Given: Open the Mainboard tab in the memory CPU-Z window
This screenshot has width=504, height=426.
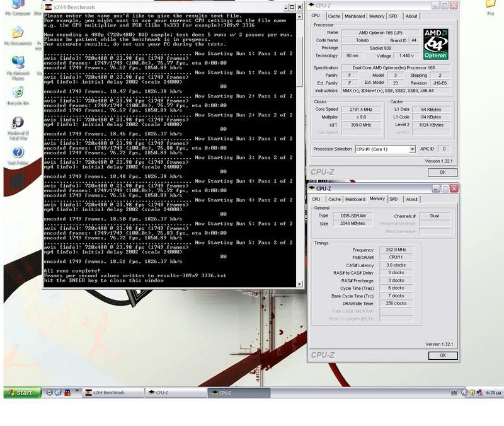Looking at the screenshot, I should coord(355,199).
